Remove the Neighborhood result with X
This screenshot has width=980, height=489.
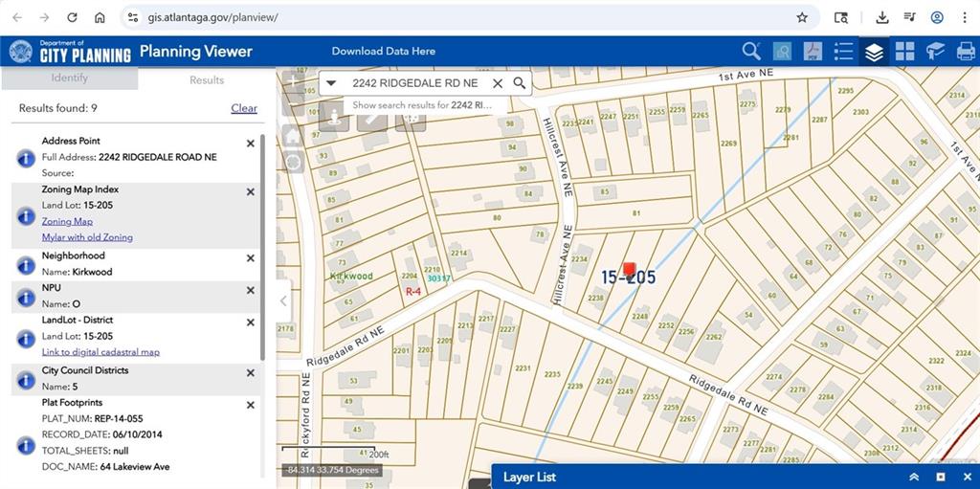[x=251, y=258]
